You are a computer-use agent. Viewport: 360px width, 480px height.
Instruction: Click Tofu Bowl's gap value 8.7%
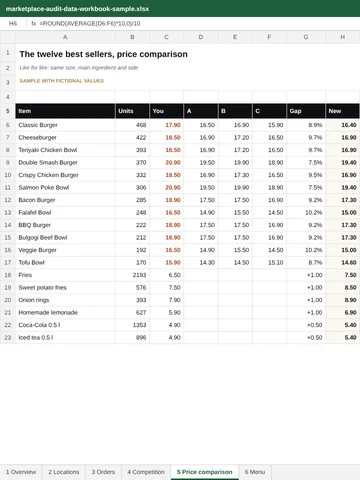point(306,262)
